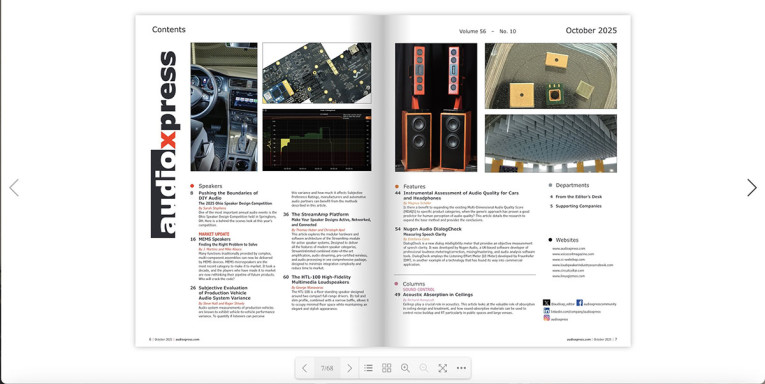
Task: Click the right page footer, page 7
Action: [x=592, y=339]
